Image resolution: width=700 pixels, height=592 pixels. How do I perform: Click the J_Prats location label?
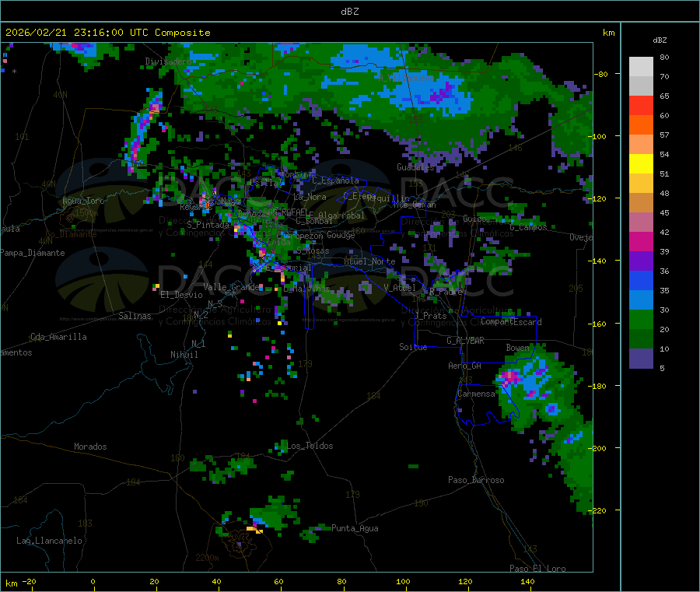[x=430, y=316]
